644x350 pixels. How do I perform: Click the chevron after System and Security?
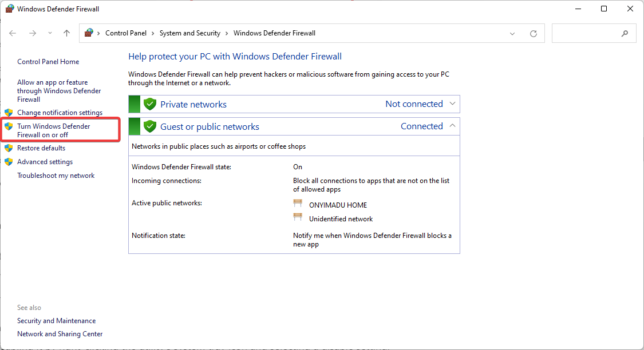227,33
